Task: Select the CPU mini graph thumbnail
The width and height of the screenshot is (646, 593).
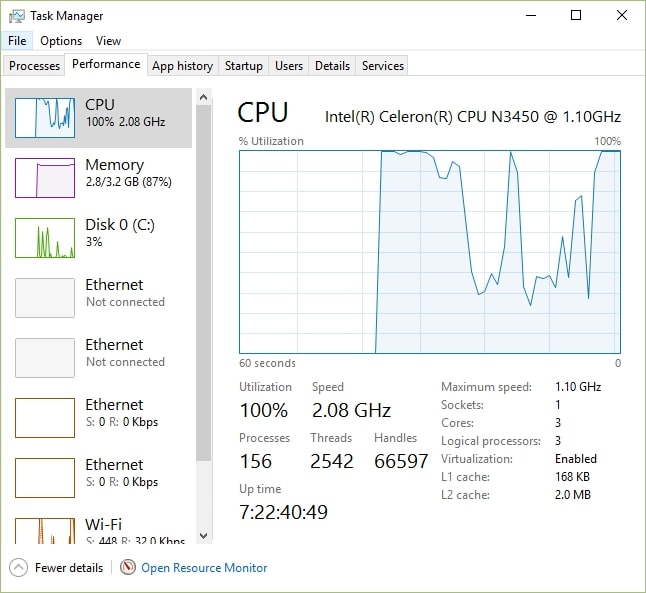Action: [45, 118]
